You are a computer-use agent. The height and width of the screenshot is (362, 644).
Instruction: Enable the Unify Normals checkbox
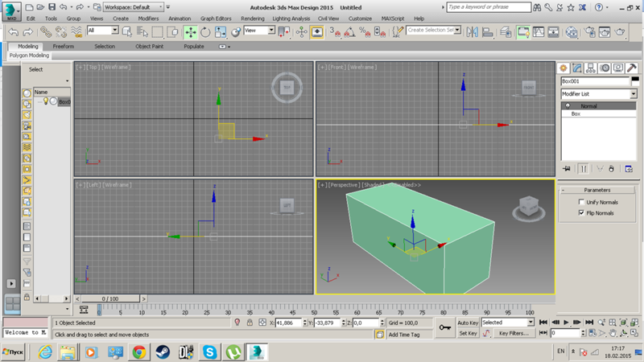(x=581, y=202)
